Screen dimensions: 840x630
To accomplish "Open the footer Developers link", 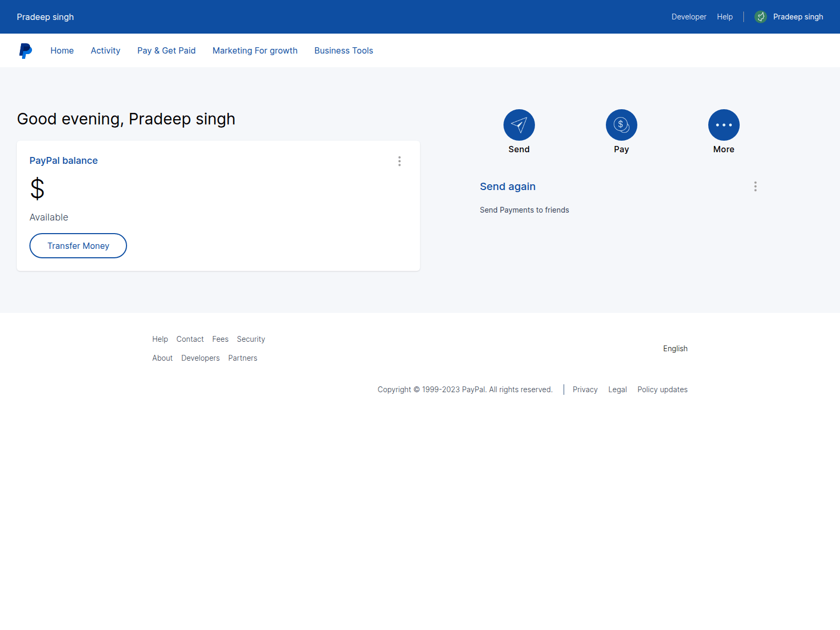I will [201, 358].
